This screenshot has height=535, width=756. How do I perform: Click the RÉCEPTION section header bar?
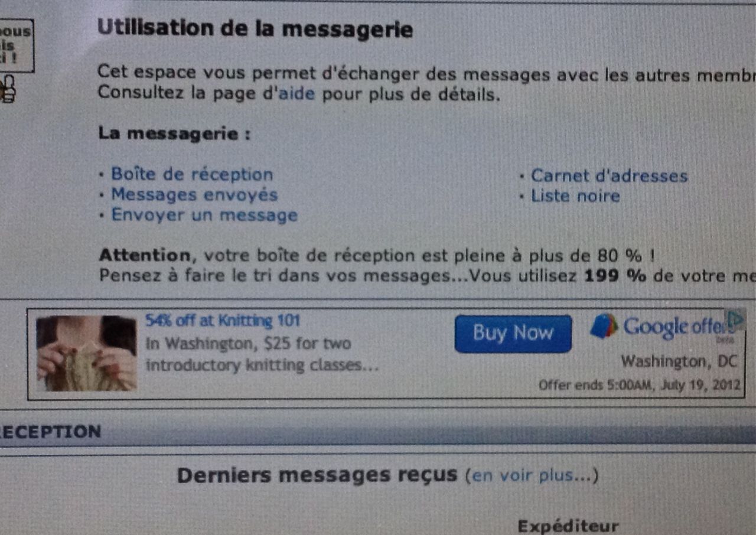[378, 433]
